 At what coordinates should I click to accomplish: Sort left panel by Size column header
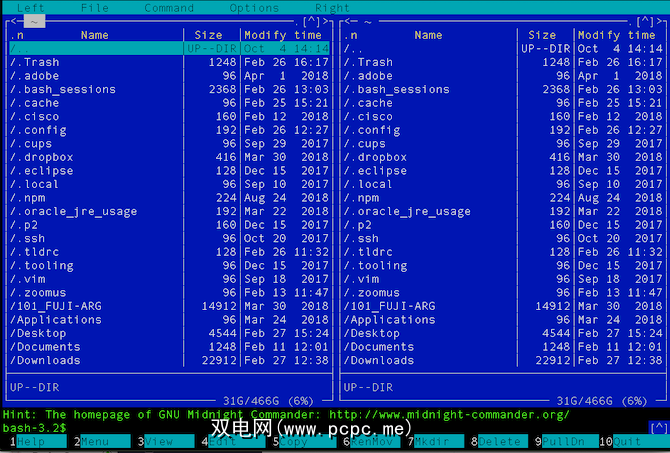coord(209,35)
